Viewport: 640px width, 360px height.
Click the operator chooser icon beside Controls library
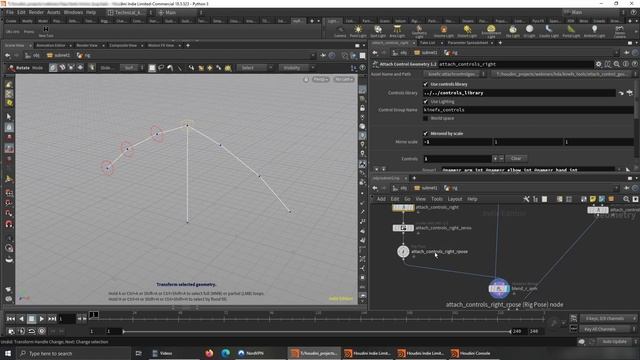(630, 93)
